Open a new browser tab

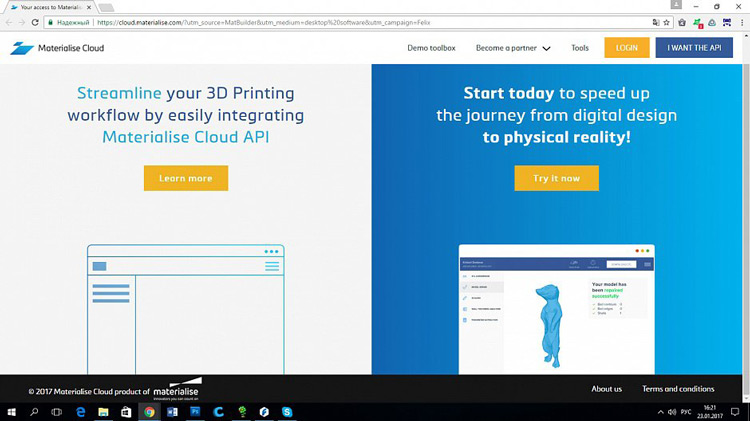pos(106,8)
